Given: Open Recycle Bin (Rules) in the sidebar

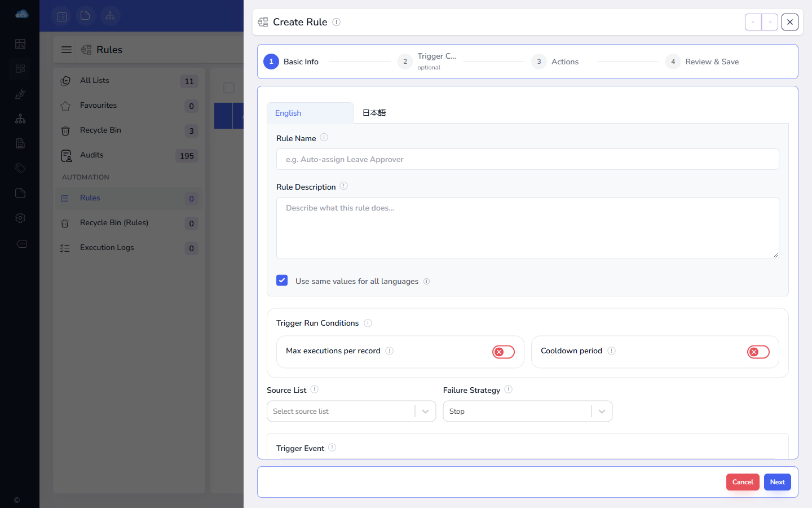Looking at the screenshot, I should (129, 223).
